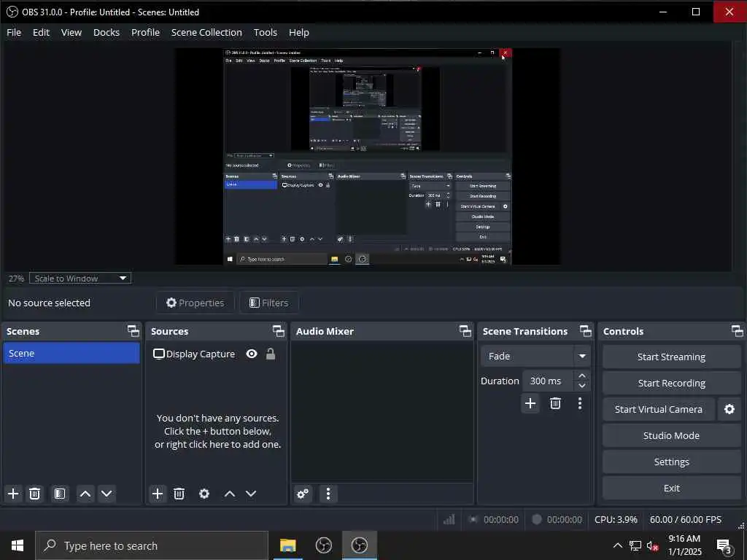Open source properties gear in Sources dock
Image resolution: width=747 pixels, height=560 pixels.
204,494
